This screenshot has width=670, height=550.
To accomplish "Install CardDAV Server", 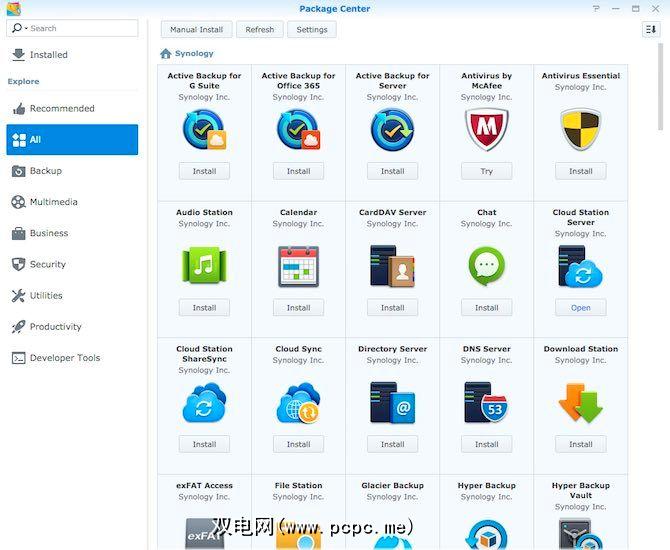I will click(x=392, y=308).
